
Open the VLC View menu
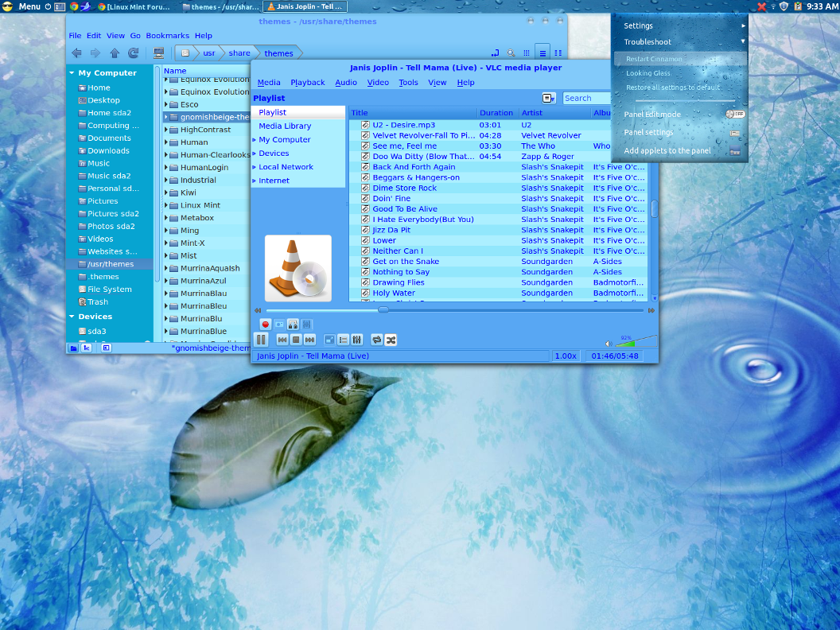tap(437, 83)
